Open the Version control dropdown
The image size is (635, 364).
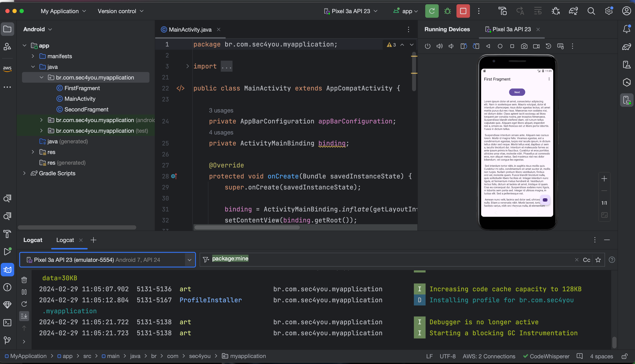pos(121,11)
